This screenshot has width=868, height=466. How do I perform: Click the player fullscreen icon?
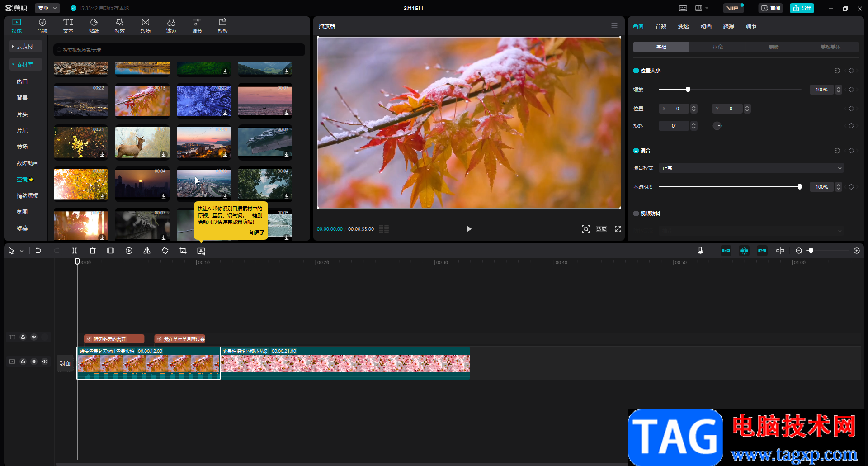click(x=618, y=229)
